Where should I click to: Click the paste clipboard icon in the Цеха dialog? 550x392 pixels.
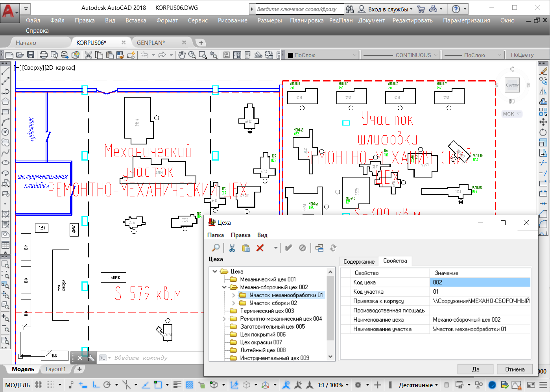[245, 248]
